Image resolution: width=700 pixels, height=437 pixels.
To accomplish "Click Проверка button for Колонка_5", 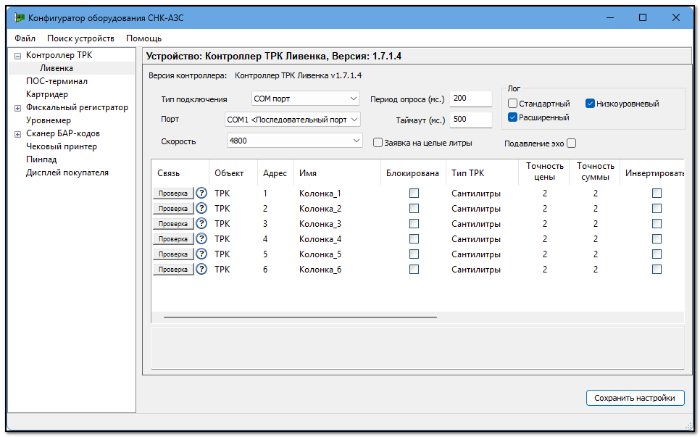I will pyautogui.click(x=173, y=254).
